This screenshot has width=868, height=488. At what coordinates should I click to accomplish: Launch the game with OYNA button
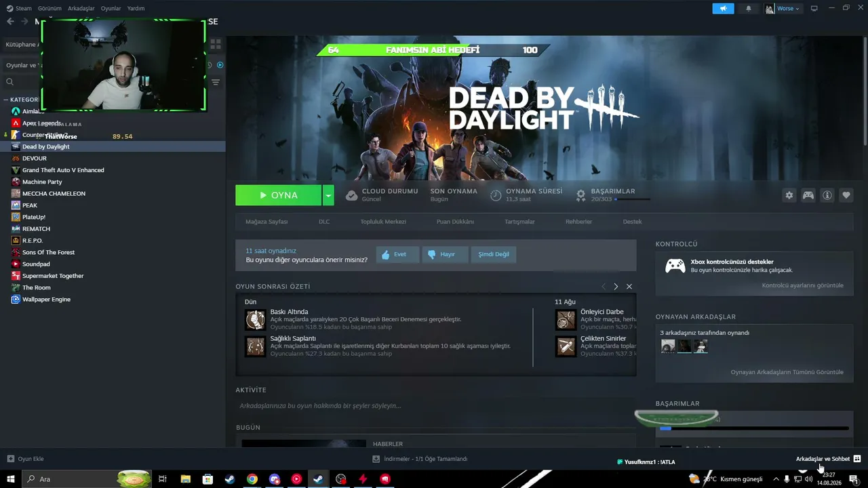279,195
